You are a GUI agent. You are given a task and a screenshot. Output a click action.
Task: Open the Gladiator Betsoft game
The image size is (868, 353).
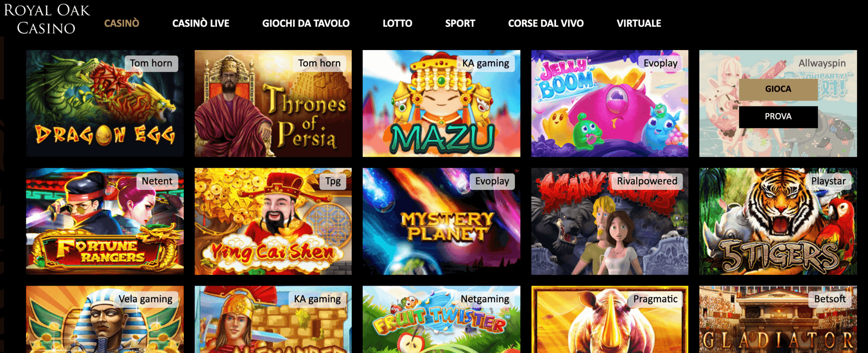[778, 320]
